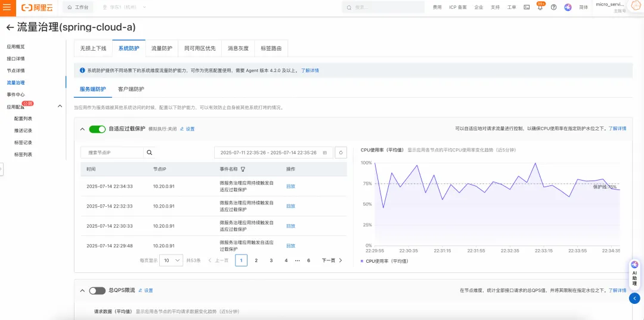
Task: Toggle CPU使用率 legend series visibility
Action: 384,261
